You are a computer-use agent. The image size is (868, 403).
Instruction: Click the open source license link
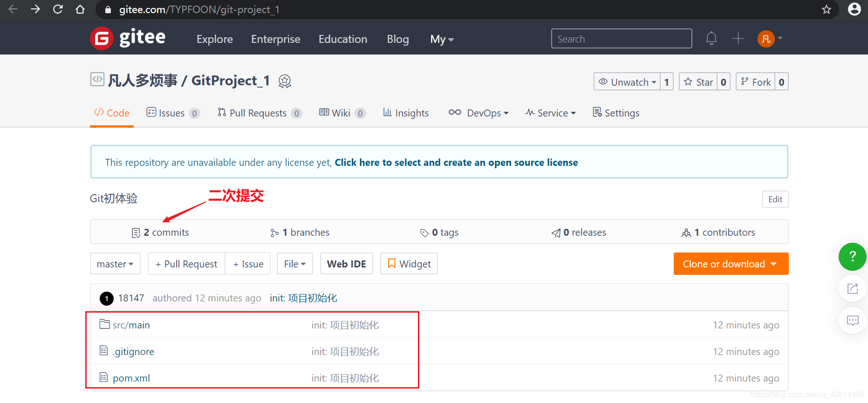tap(456, 163)
